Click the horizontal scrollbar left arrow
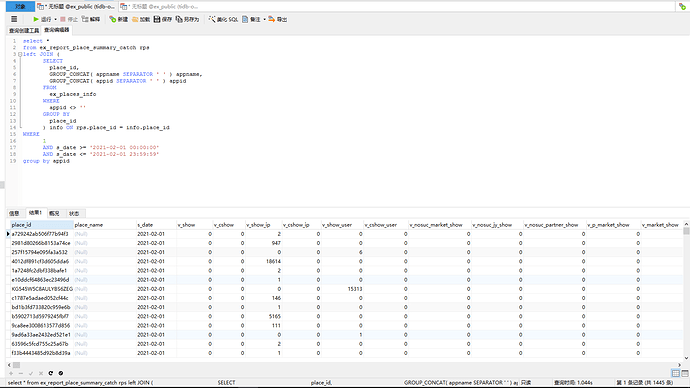The width and height of the screenshot is (690, 388). pyautogui.click(x=9, y=365)
